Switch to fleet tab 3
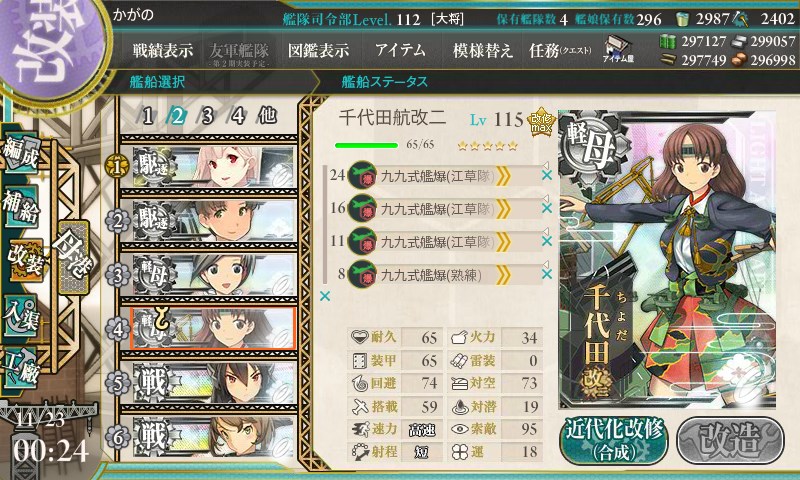Viewport: 800px width, 480px height. pos(207,116)
